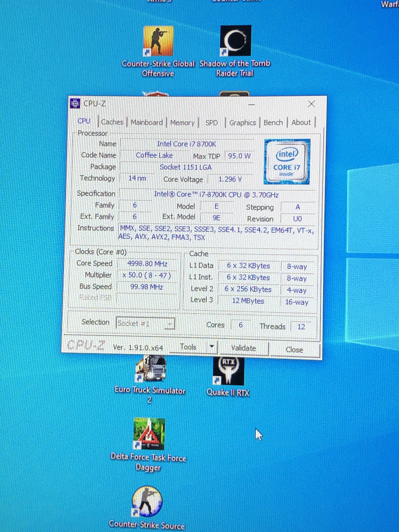399x532 pixels.
Task: Click the Tools button
Action: 188,347
